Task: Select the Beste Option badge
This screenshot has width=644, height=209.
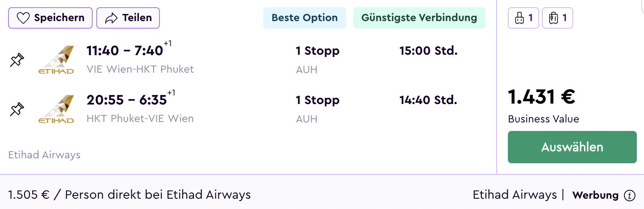Action: [305, 18]
